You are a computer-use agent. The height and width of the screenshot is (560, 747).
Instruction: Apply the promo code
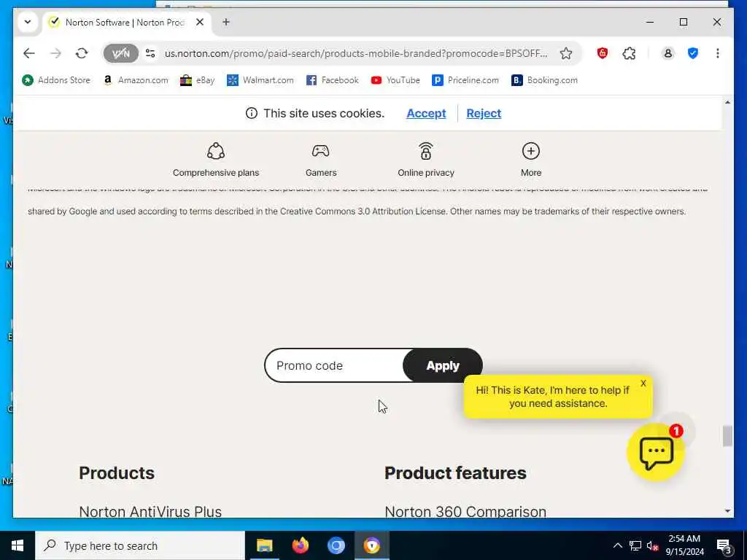pos(443,365)
